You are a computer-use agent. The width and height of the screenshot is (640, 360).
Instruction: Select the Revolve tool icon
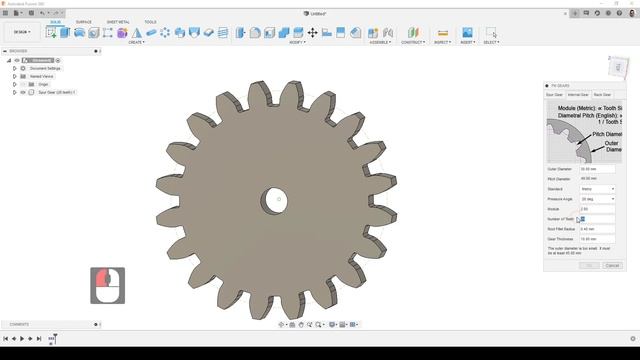(79, 33)
